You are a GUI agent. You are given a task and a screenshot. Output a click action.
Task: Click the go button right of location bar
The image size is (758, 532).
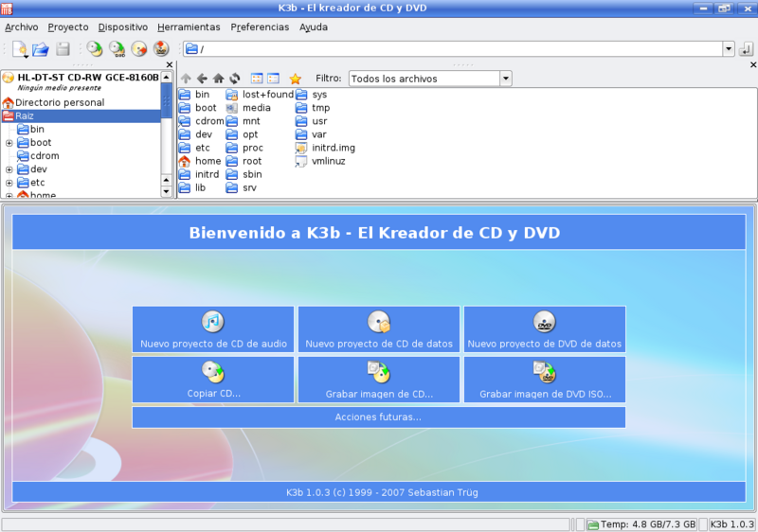(x=747, y=48)
